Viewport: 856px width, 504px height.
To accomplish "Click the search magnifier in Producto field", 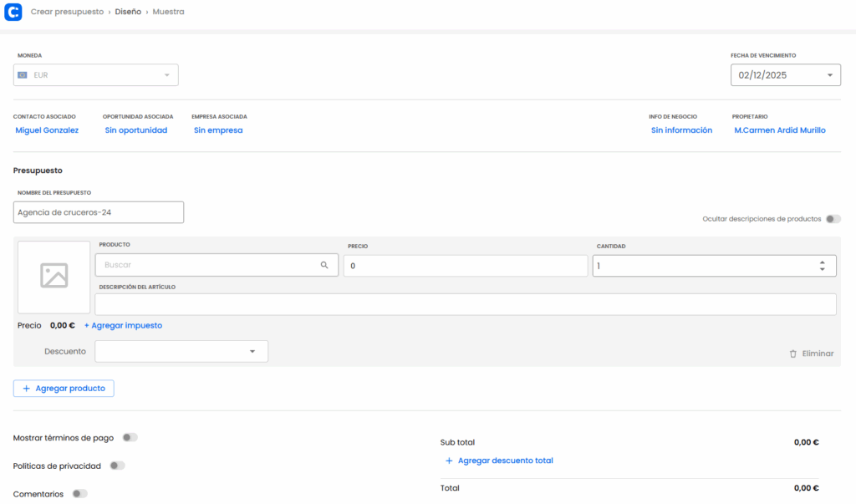I will coord(324,265).
